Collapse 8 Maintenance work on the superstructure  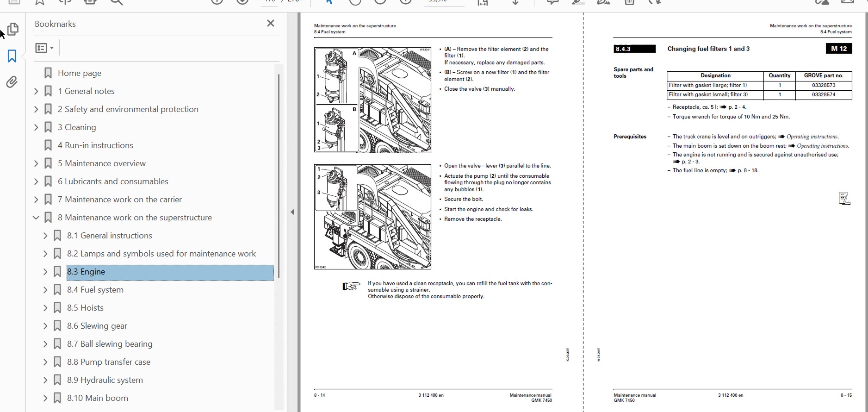36,218
